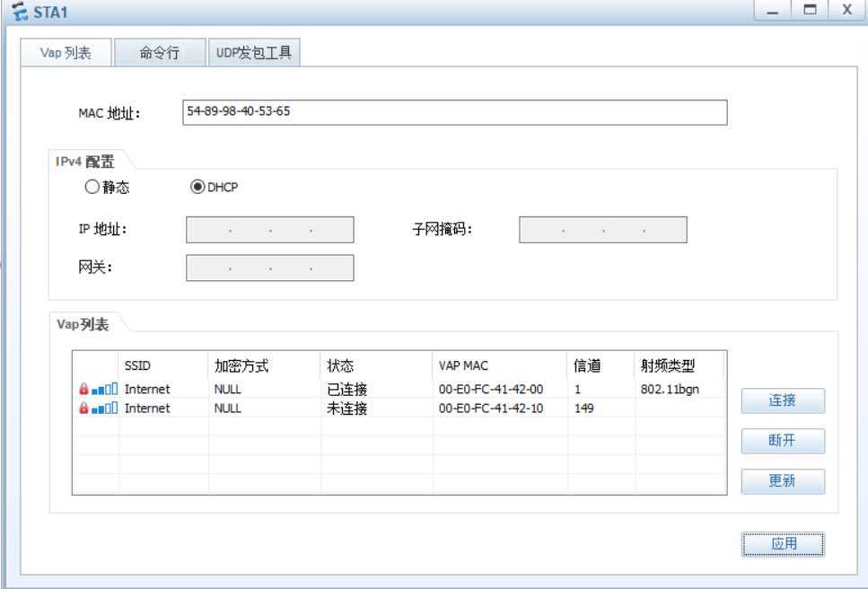Click the lock icon on the channel 149 row

(x=83, y=408)
